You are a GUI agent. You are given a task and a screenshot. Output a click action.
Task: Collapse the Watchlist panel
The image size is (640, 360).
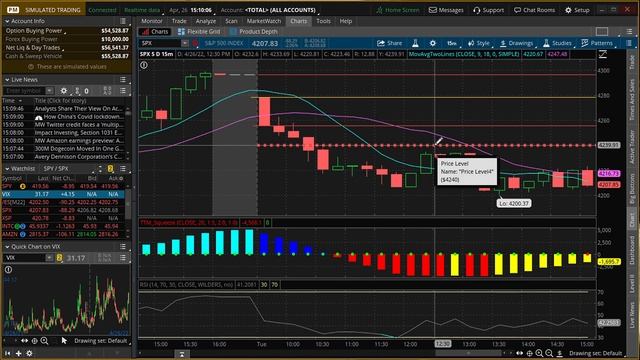click(7, 169)
